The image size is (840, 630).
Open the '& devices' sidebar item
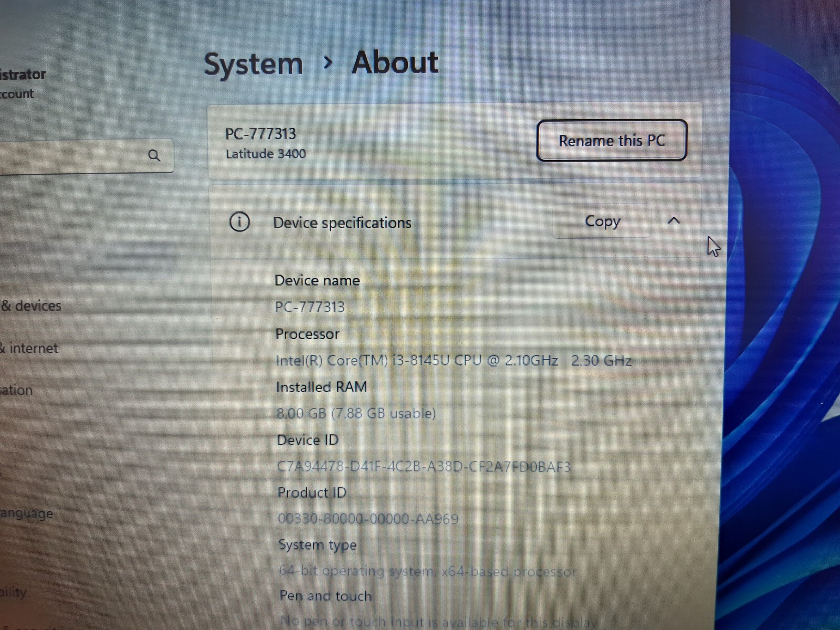[31, 306]
